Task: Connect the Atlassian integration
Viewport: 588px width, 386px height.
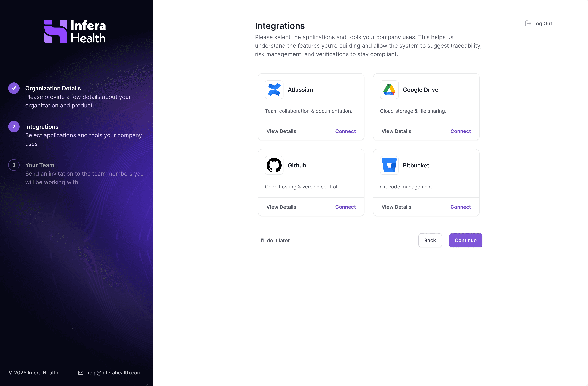Action: (345, 131)
